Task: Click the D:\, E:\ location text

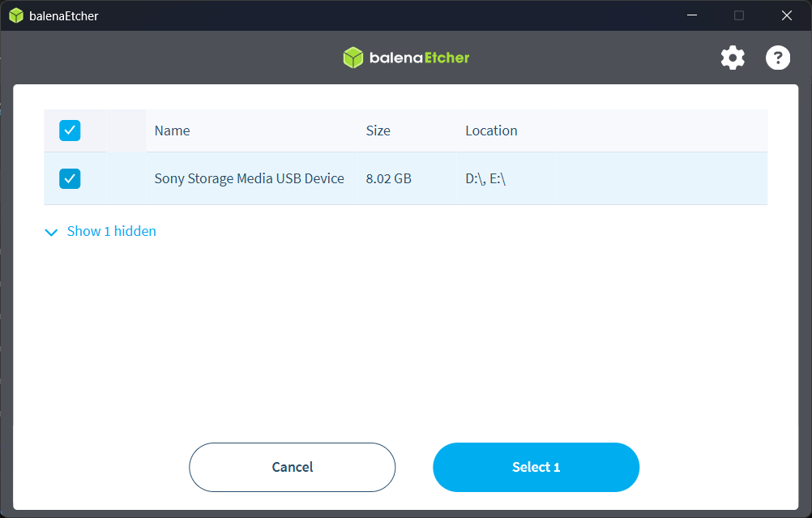Action: point(486,178)
